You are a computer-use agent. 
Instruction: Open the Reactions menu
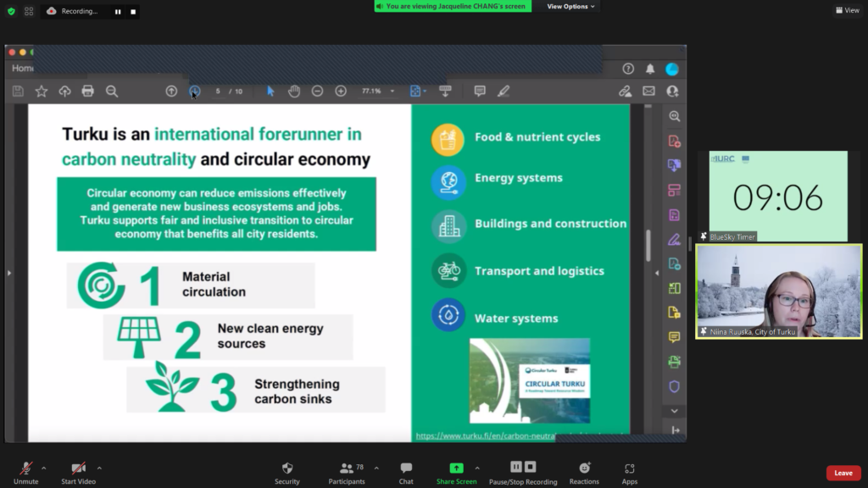584,472
